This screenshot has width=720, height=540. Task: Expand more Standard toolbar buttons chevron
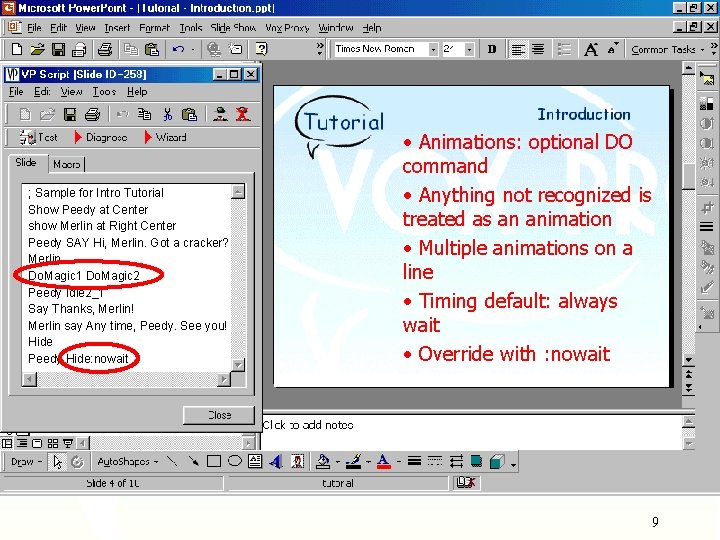(x=320, y=49)
